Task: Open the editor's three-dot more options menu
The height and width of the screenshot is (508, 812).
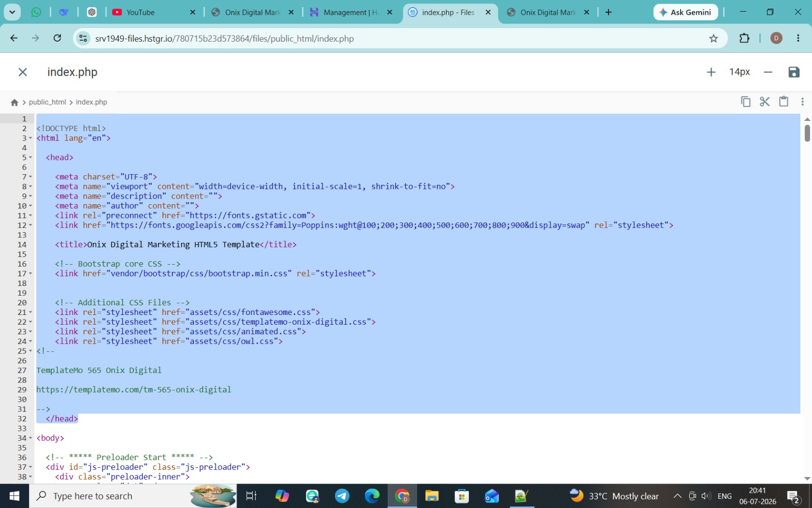Action: [x=802, y=102]
